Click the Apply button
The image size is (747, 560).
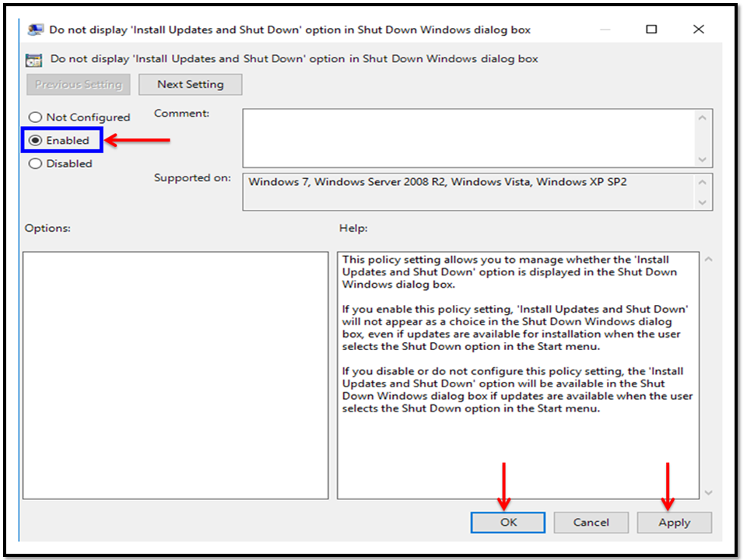[x=674, y=523]
